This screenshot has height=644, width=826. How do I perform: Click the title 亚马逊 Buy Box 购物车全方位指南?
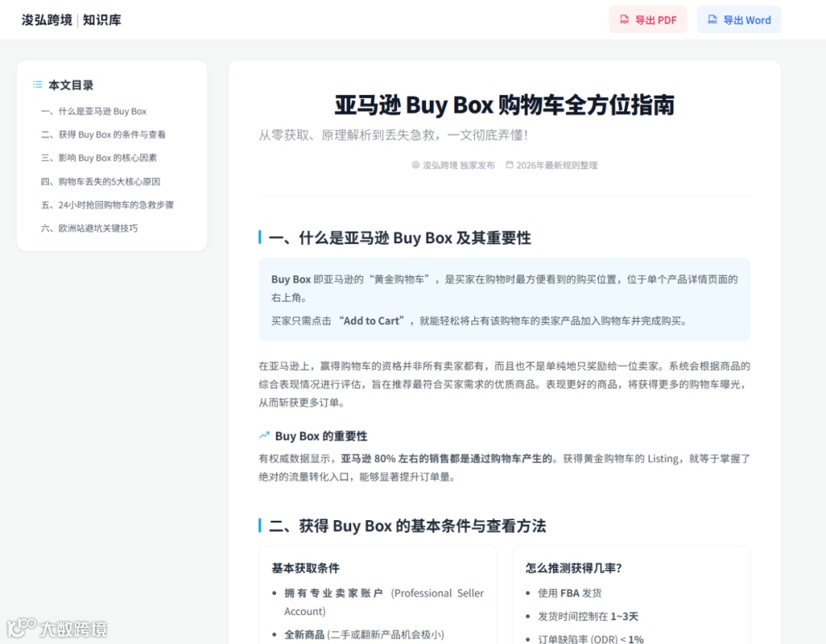coord(504,104)
